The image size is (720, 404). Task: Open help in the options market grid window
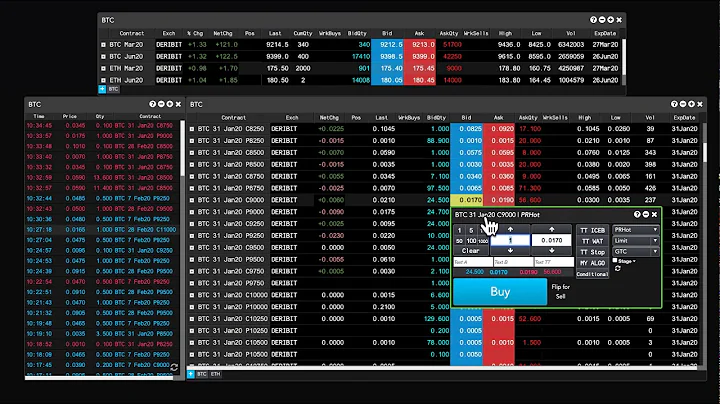coord(674,104)
